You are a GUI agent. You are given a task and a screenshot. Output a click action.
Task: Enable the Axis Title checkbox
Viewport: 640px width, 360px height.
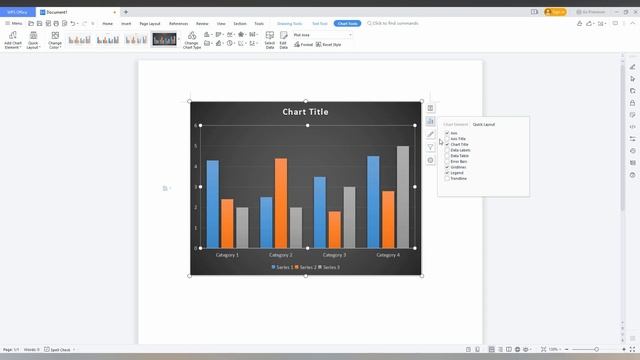pyautogui.click(x=447, y=139)
